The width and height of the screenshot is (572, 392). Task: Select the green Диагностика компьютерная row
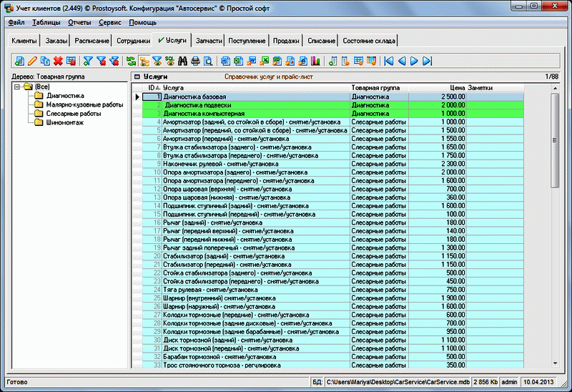click(204, 113)
